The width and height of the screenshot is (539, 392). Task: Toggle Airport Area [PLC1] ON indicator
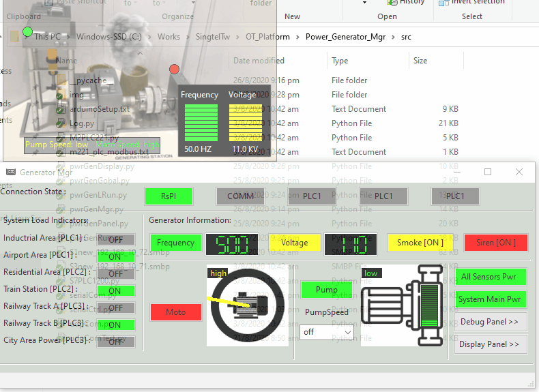(116, 256)
